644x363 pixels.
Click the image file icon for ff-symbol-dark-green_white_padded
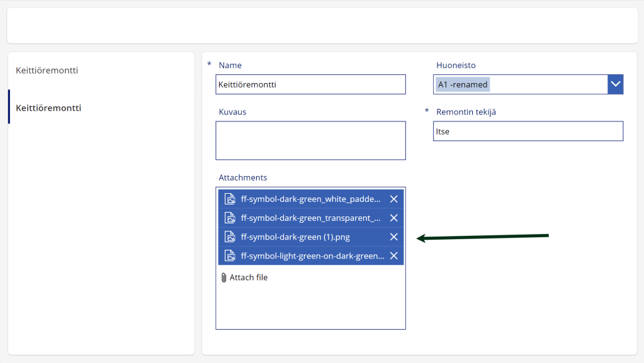click(230, 199)
